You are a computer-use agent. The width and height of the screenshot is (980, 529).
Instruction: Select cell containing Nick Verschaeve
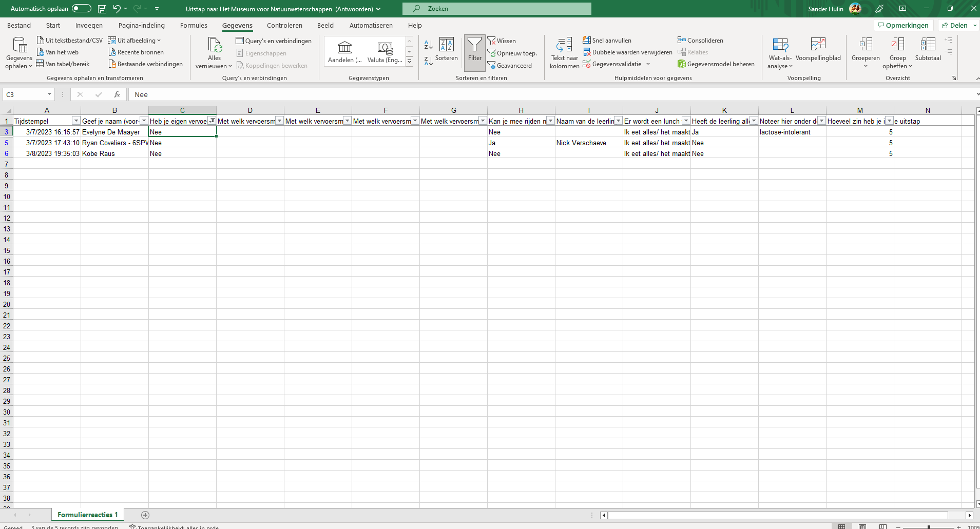pos(589,143)
